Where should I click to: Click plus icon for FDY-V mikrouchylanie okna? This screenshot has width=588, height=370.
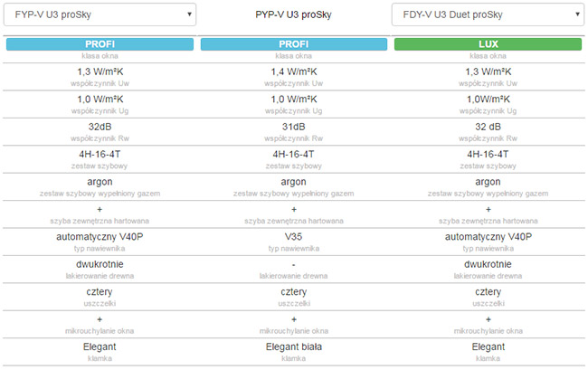(x=488, y=320)
